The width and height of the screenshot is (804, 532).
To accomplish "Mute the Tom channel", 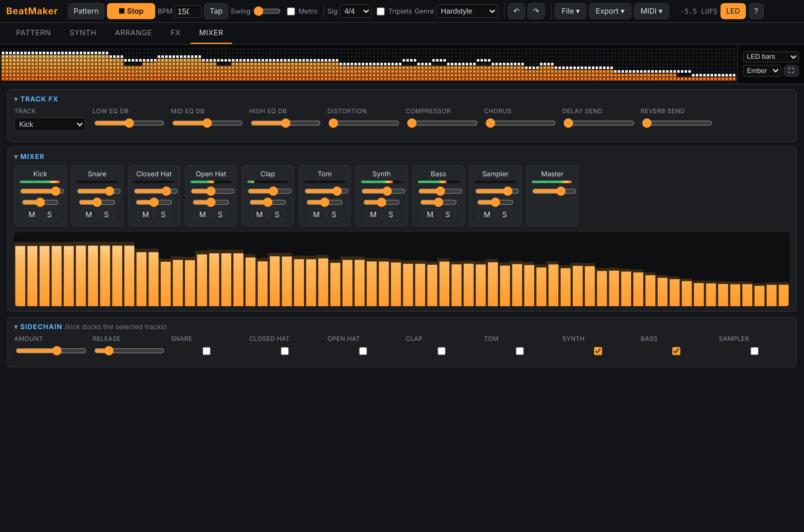I will point(316,214).
